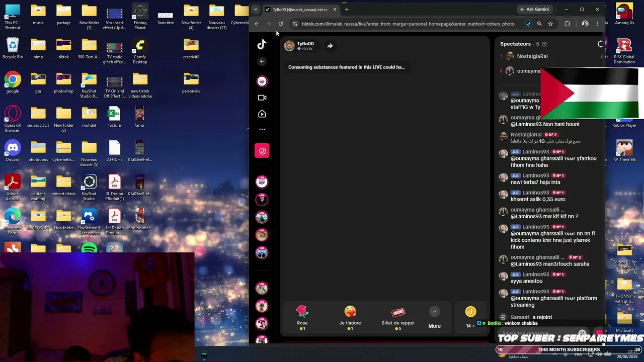Open the video camera icon in TikTok sidebar
The height and width of the screenshot is (362, 644).
pyautogui.click(x=262, y=98)
